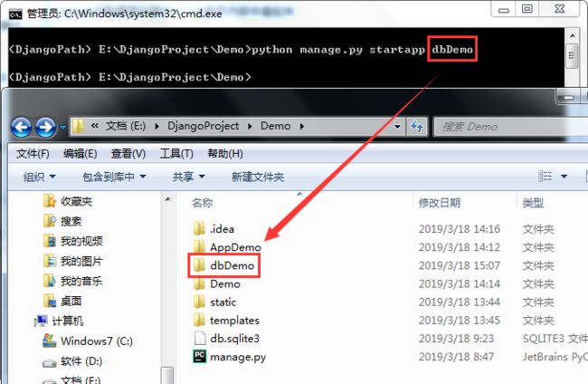Open the 组织 dropdown menu
The width and height of the screenshot is (588, 384).
tap(40, 177)
